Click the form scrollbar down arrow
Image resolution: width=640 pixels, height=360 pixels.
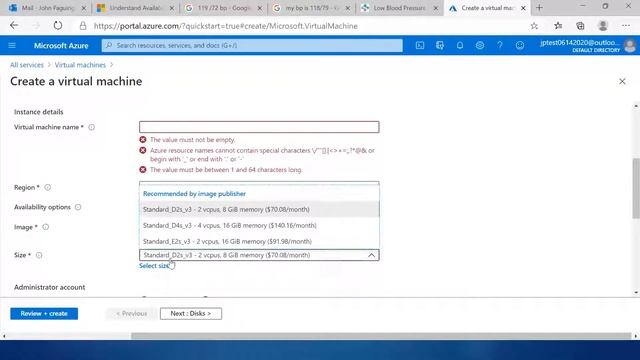coord(636,292)
